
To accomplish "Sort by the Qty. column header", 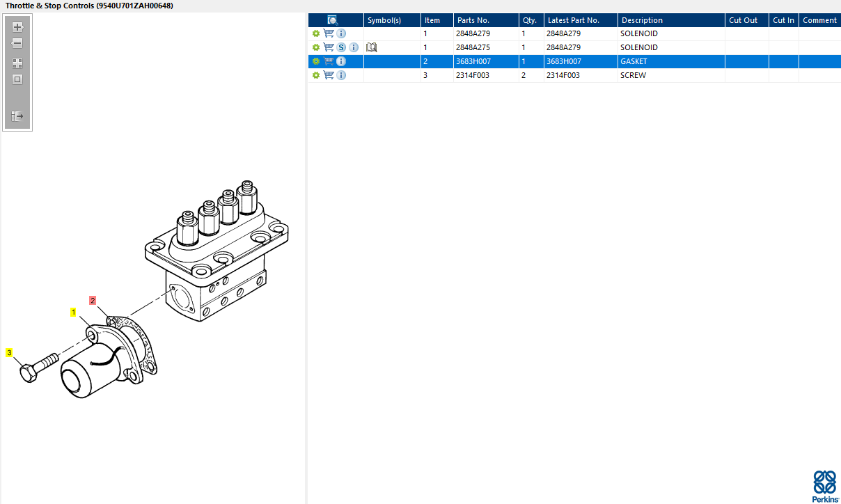I will [531, 20].
